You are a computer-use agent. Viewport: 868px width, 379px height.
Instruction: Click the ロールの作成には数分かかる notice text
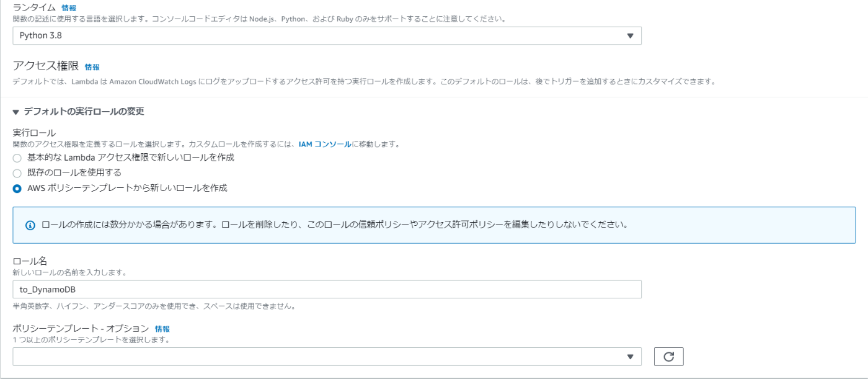coord(335,225)
